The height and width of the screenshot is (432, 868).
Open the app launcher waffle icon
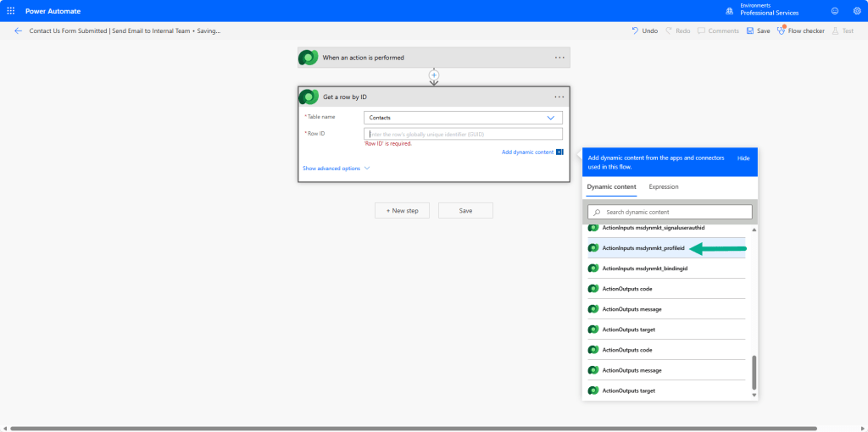click(x=11, y=11)
